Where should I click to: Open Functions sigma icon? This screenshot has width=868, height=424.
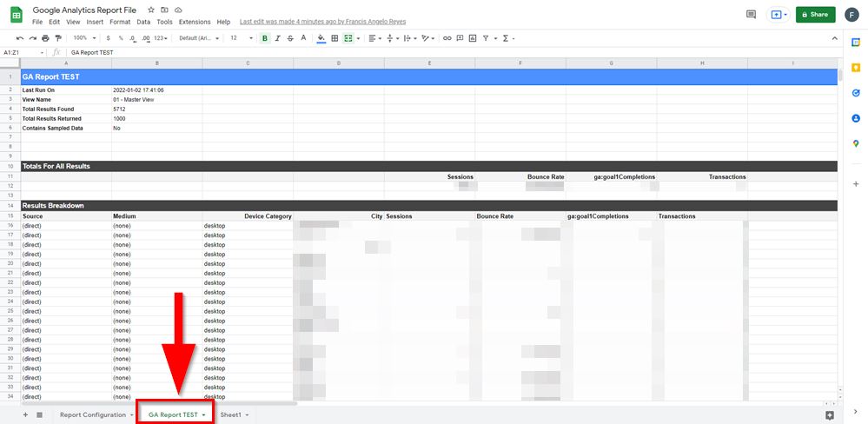506,38
